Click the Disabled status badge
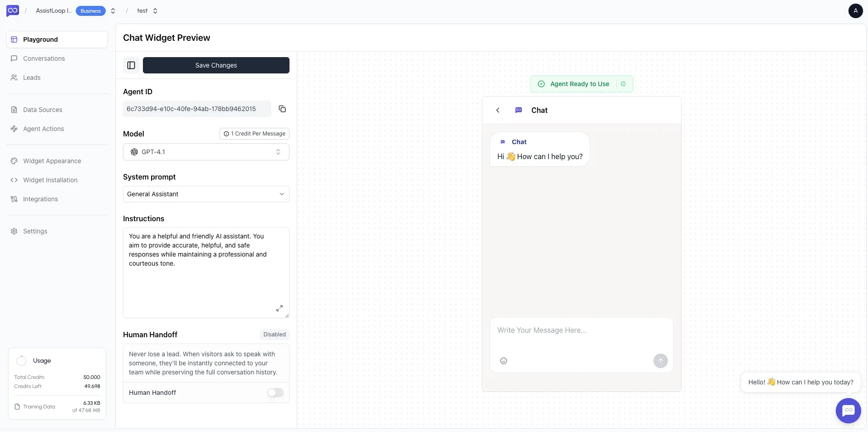Viewport: 868px width, 432px height. pyautogui.click(x=275, y=335)
